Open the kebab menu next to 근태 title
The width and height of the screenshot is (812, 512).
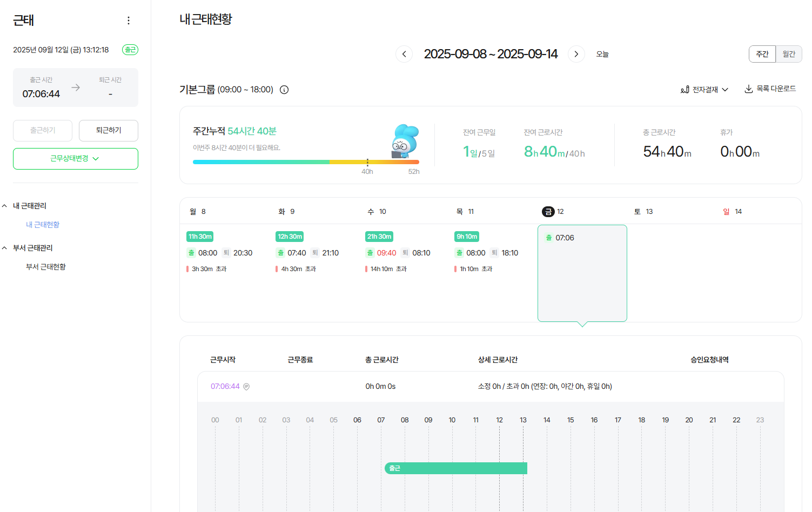(129, 20)
